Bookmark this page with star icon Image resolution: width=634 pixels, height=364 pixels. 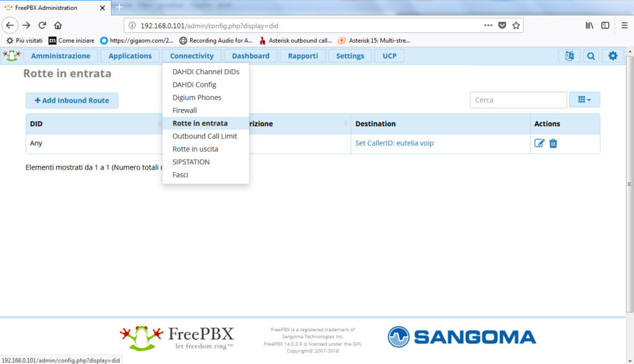pos(516,25)
